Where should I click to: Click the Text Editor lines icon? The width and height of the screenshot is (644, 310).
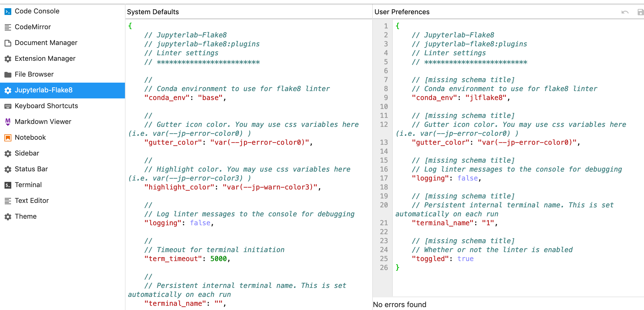point(8,201)
